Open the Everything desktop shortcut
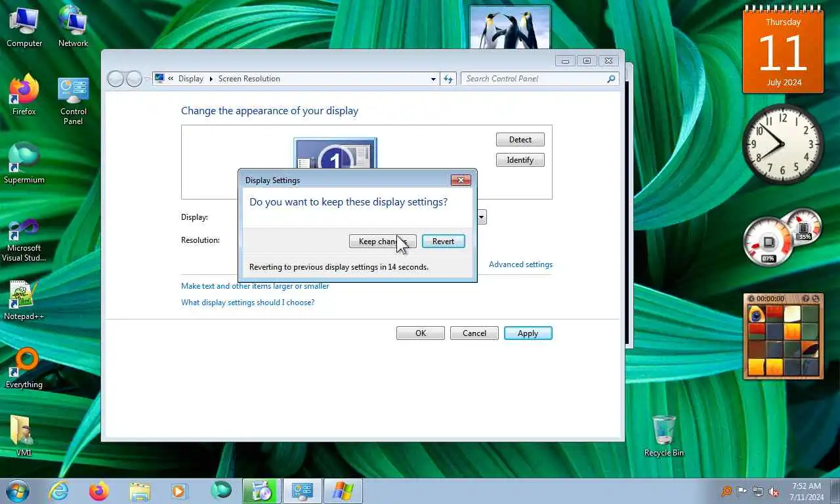The height and width of the screenshot is (504, 840). point(24,367)
